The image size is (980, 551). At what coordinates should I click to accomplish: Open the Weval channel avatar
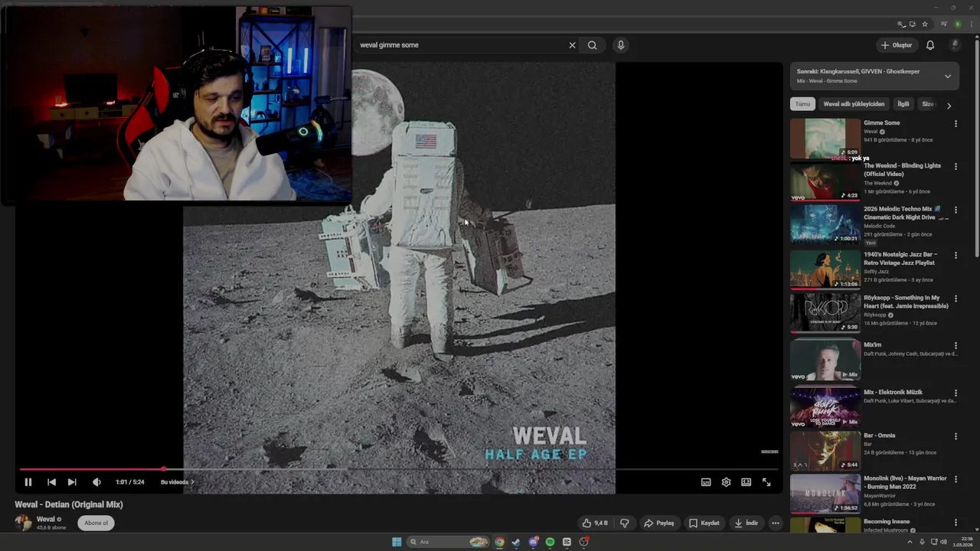click(x=24, y=523)
